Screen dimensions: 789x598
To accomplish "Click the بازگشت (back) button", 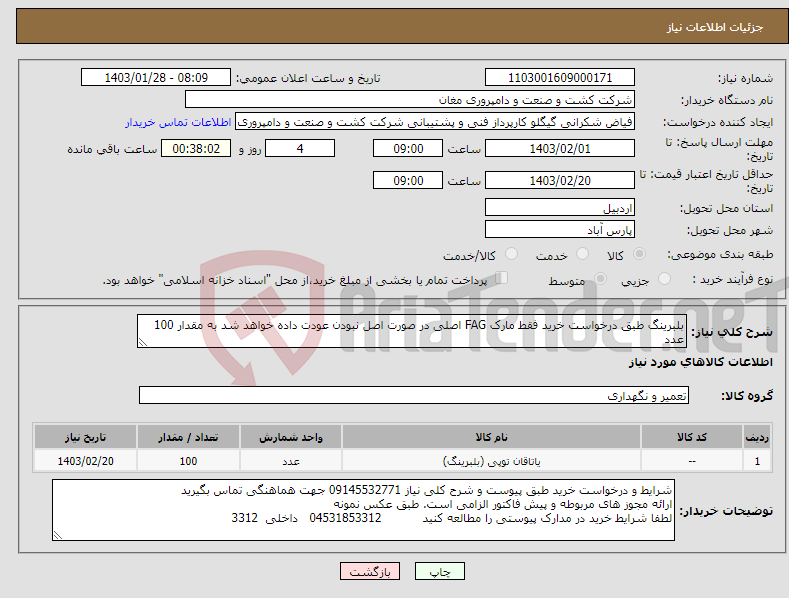I will (x=370, y=571).
